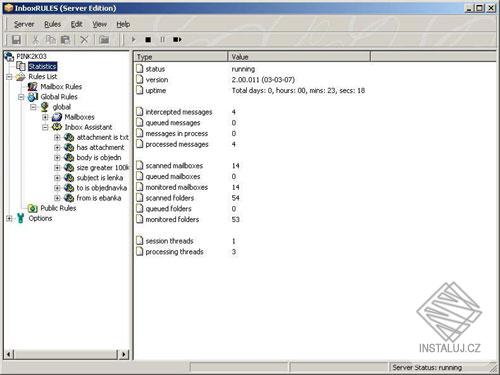Open the Help menu
This screenshot has height=375, width=500.
coord(123,24)
